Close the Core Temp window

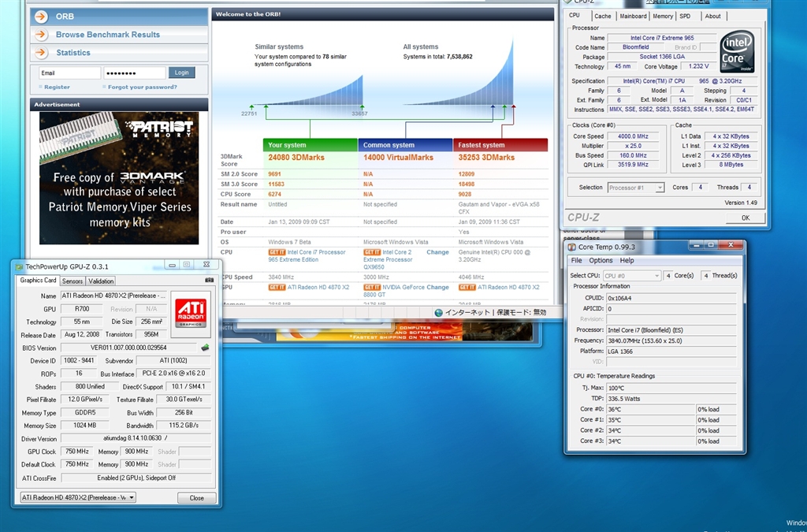point(731,245)
